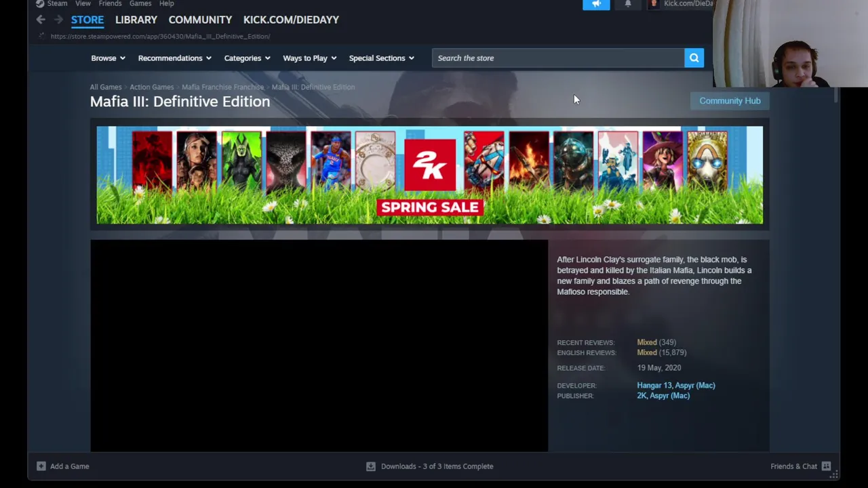View recent reviews Mixed (349)
The height and width of the screenshot is (488, 868).
656,342
